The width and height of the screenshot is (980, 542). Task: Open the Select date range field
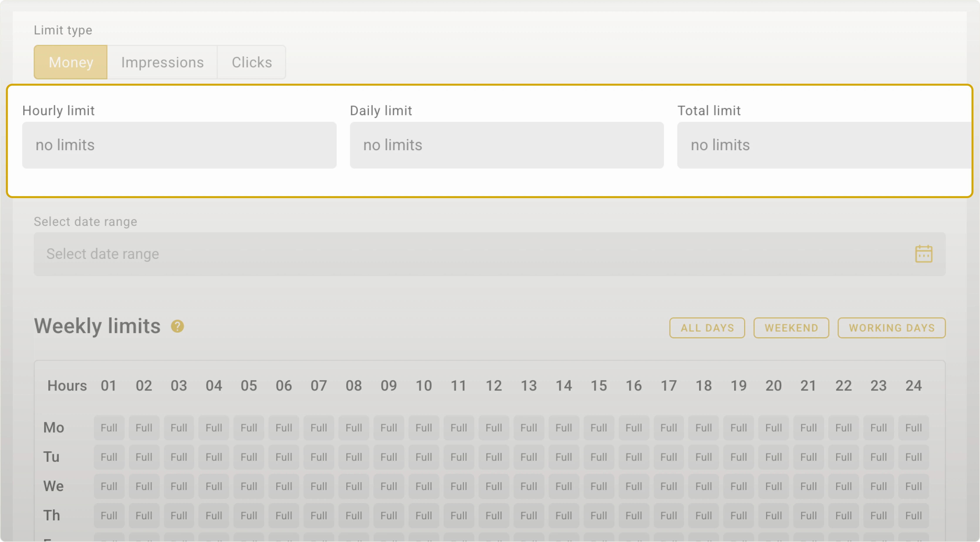coord(456,253)
